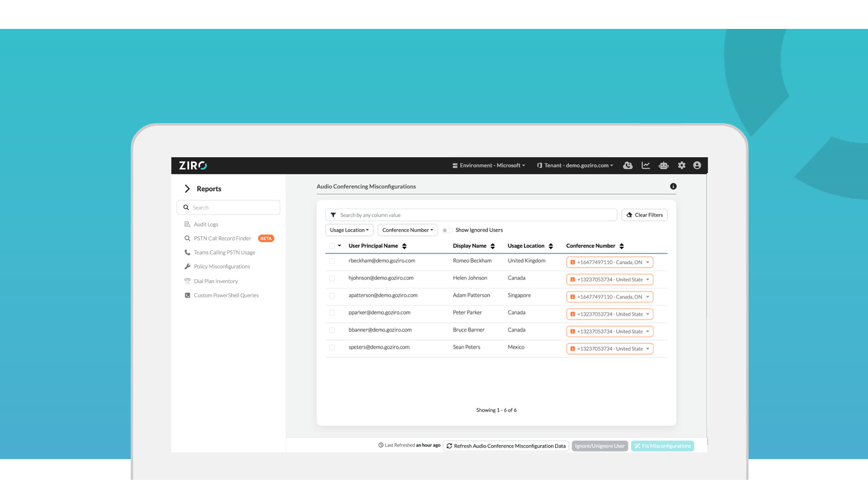
Task: Select checkbox for bbanner@demo.goziro.com
Action: (x=332, y=330)
